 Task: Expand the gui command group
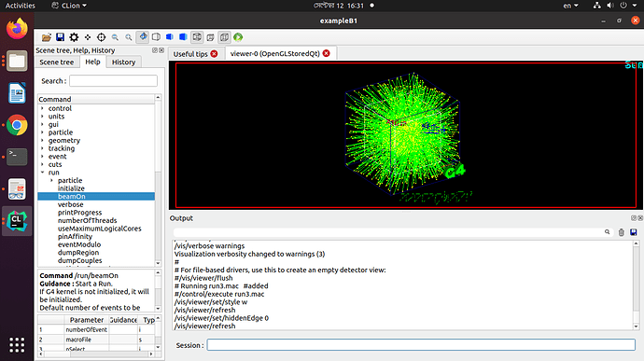[42, 124]
